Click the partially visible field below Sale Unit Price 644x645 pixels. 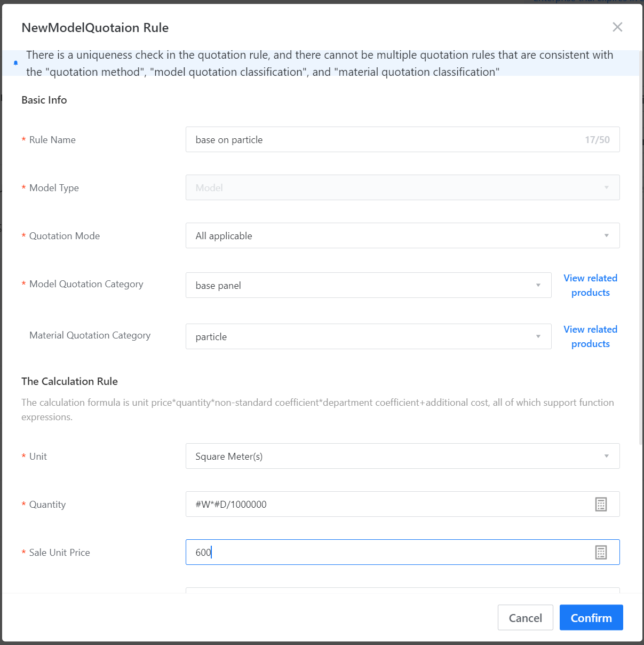[402, 591]
